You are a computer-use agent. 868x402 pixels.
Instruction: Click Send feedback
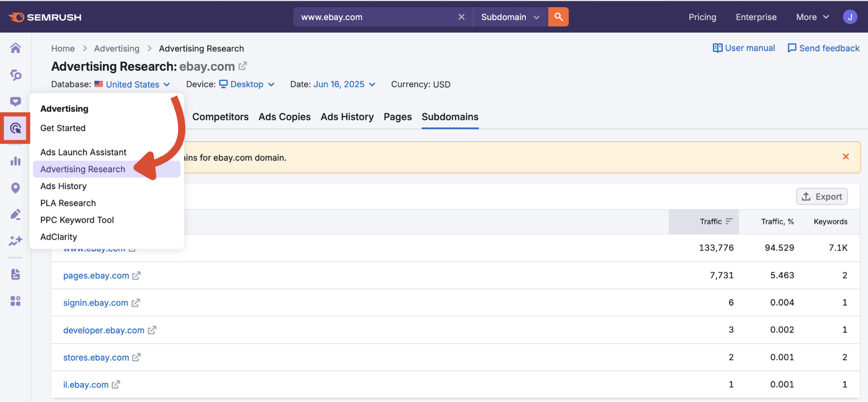tap(823, 48)
